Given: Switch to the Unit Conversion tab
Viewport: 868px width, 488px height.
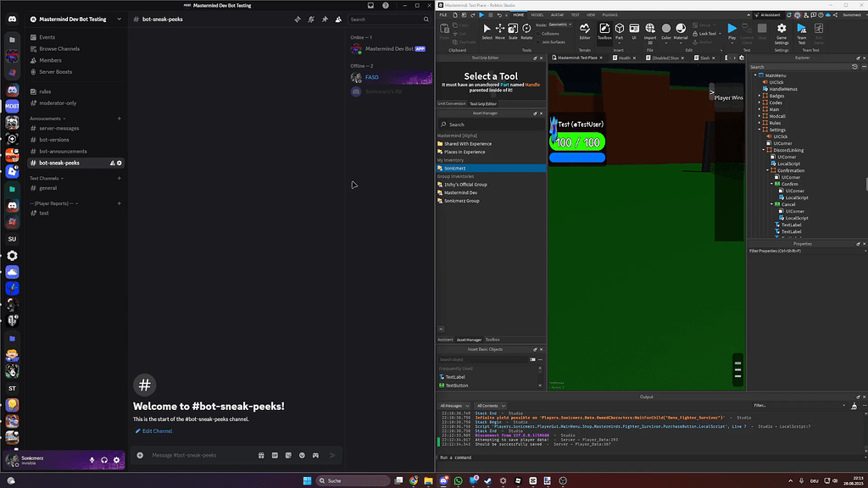Looking at the screenshot, I should click(x=452, y=103).
